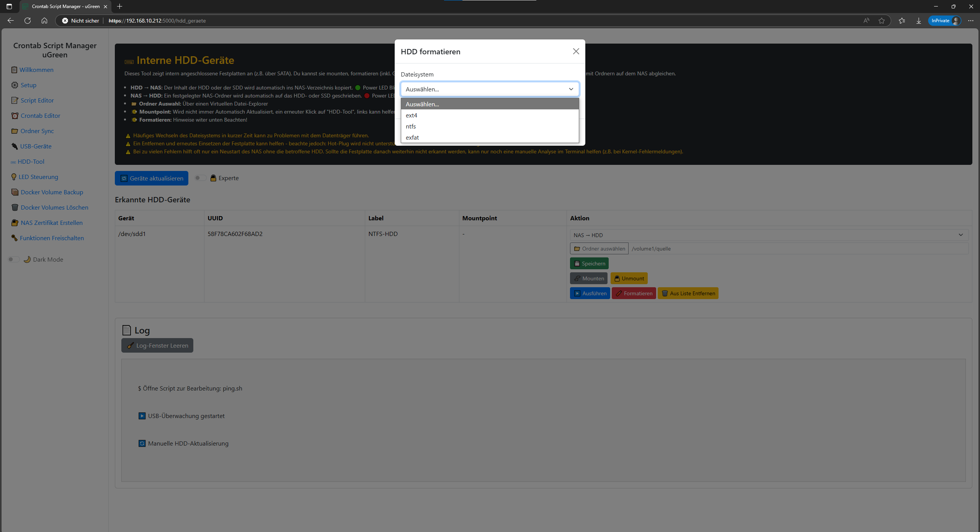Click the LED Steuerung bulb icon
The width and height of the screenshot is (980, 532).
(x=14, y=177)
